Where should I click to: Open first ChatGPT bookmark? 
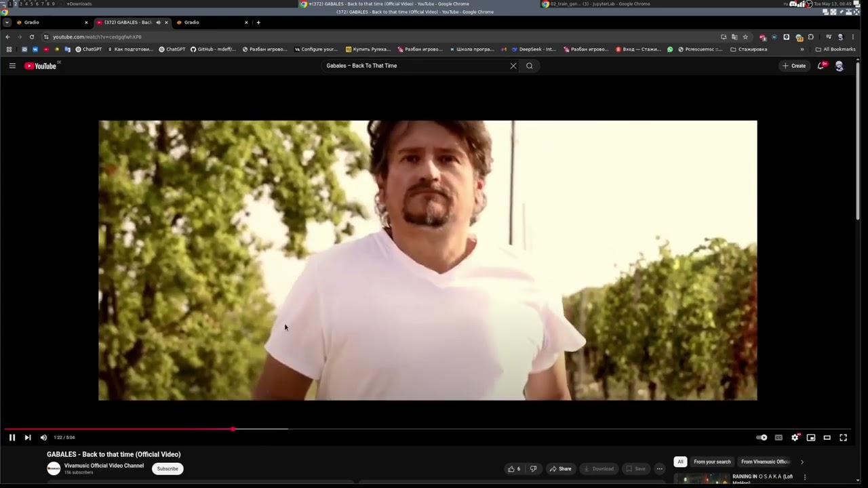click(x=89, y=49)
